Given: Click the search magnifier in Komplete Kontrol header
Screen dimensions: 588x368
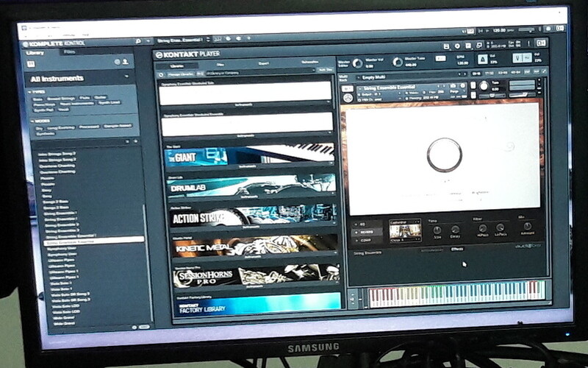Looking at the screenshot, I should [138, 41].
